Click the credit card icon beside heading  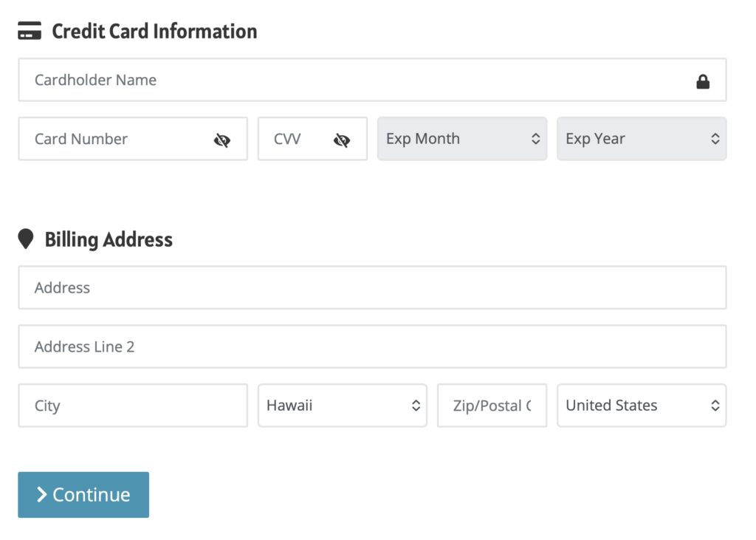tap(30, 31)
